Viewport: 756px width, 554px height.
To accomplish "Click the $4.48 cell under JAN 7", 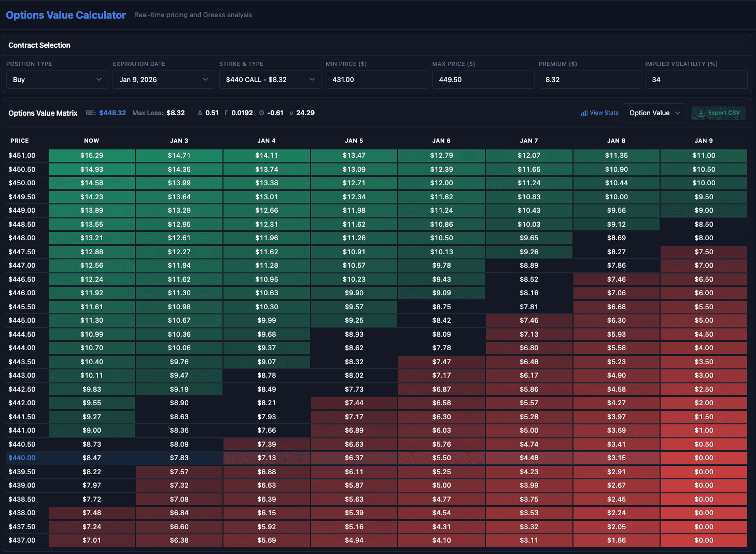I will pyautogui.click(x=529, y=458).
